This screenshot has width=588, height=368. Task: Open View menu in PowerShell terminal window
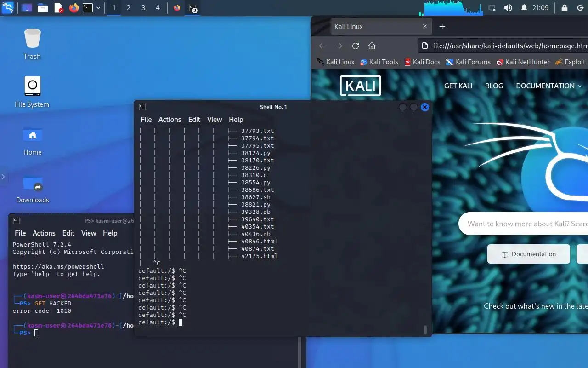coord(89,233)
